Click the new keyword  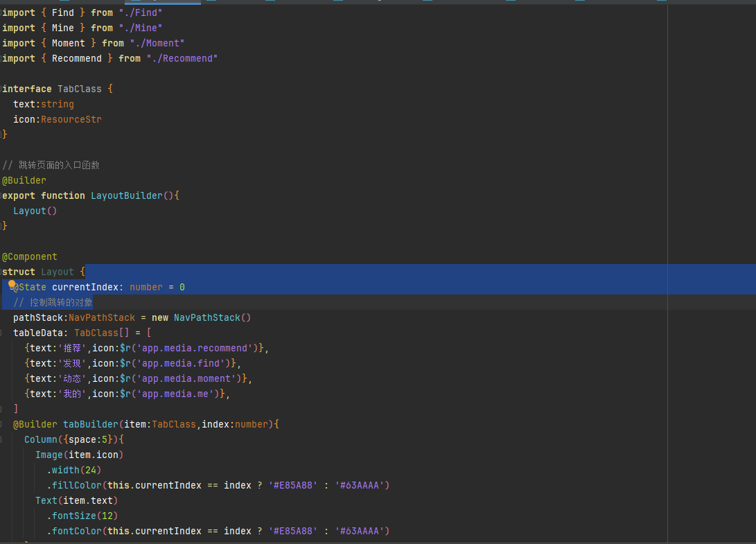coord(160,318)
